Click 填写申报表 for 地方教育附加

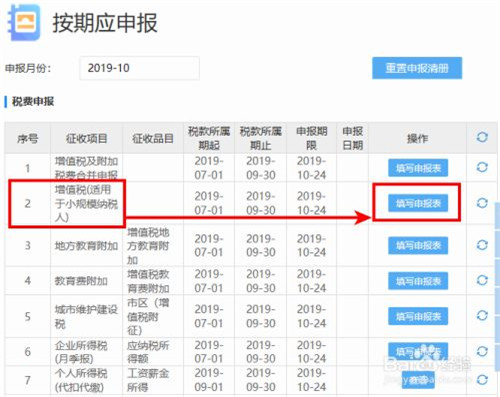point(418,246)
